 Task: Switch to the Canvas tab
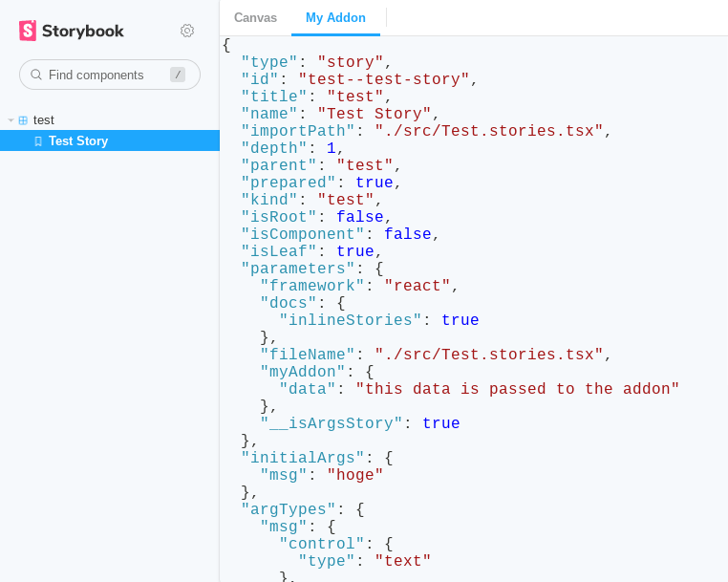pos(255,17)
